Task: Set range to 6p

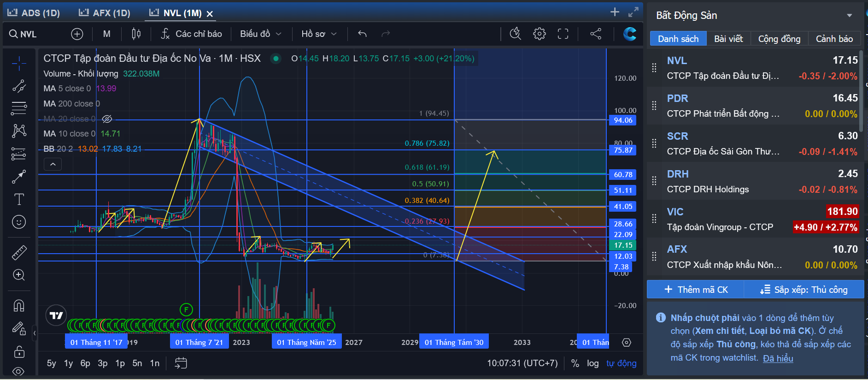Action: [x=85, y=363]
